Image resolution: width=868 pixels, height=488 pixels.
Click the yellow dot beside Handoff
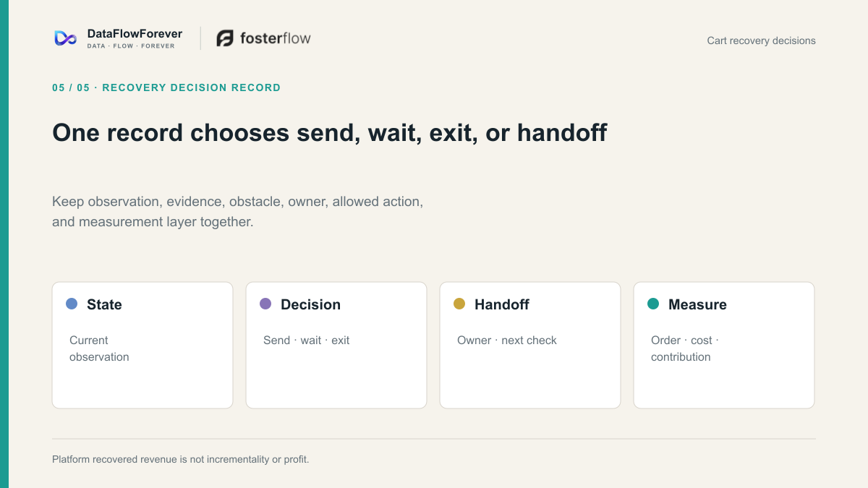[x=459, y=304]
